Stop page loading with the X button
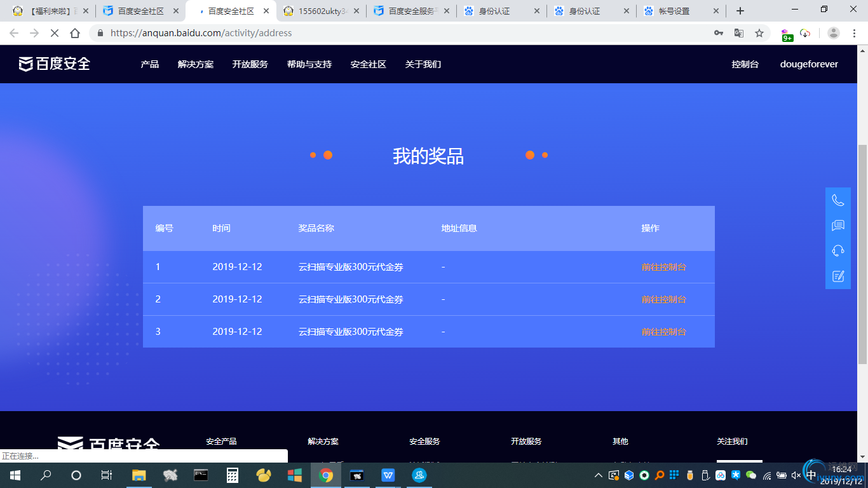The image size is (868, 488). click(x=55, y=33)
